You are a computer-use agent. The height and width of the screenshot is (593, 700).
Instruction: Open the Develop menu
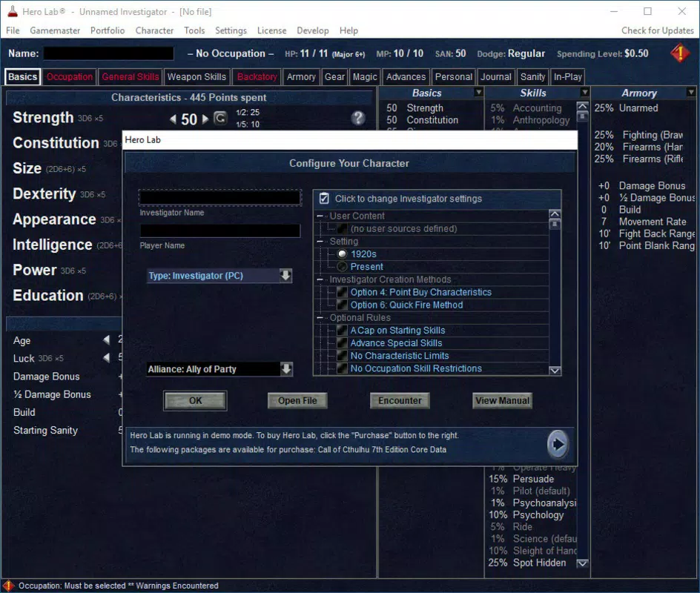coord(313,30)
